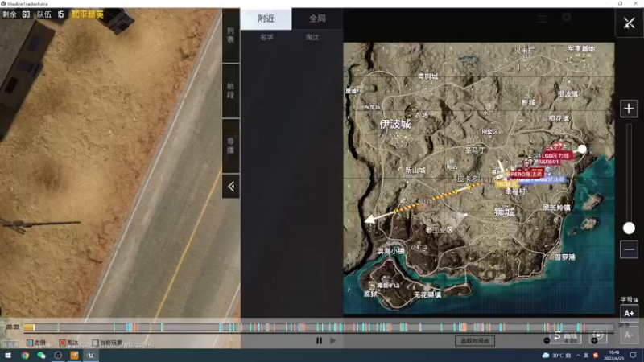Click the white flight path arrowhead
Screen dimensions: 644x362
[x=370, y=219]
